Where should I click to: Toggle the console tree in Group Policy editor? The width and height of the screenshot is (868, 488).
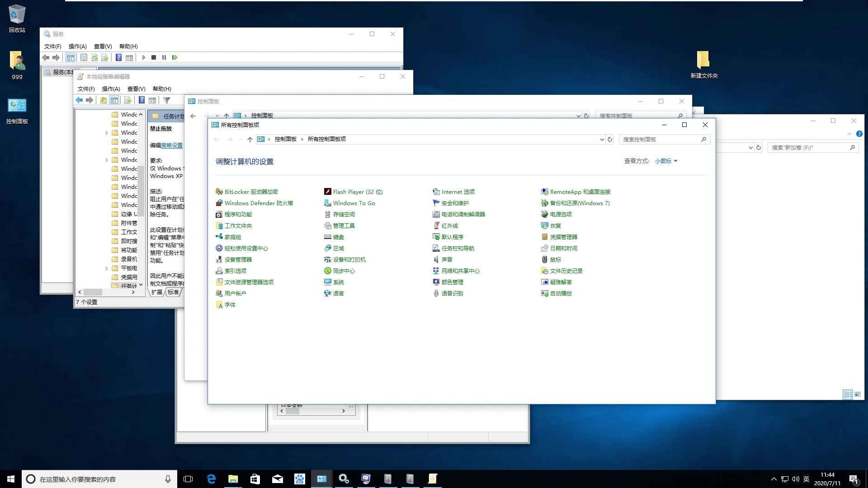pyautogui.click(x=114, y=100)
